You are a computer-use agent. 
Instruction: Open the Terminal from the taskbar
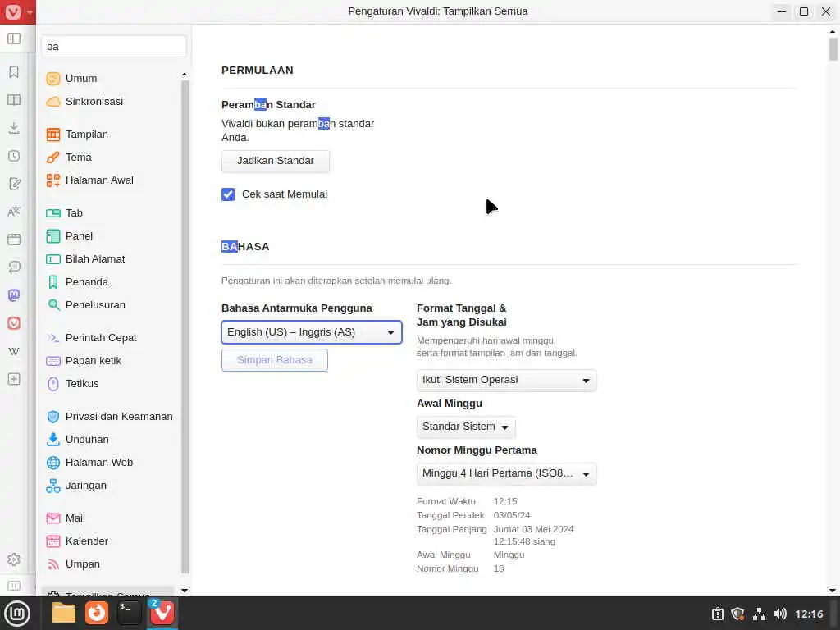(129, 613)
